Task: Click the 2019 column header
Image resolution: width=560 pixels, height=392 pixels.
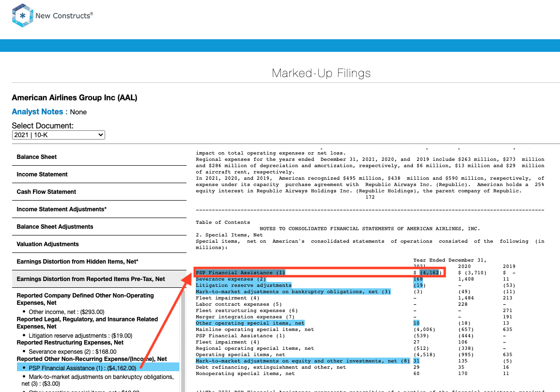Action: tap(509, 266)
